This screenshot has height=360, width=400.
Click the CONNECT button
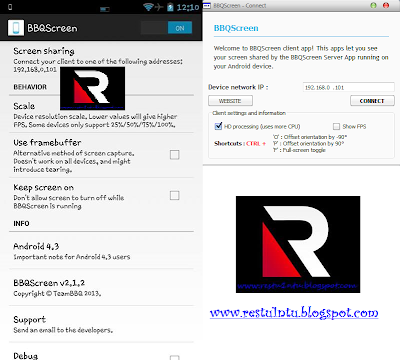(372, 101)
